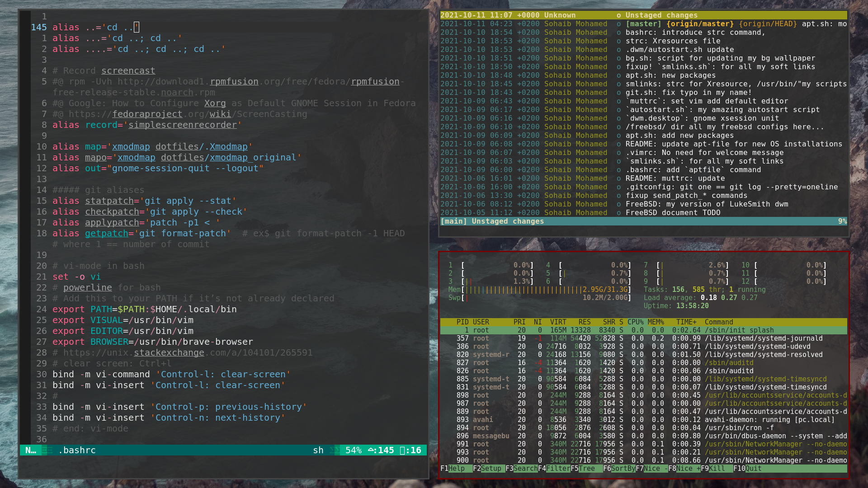
Task: Click the Unstaged changes commit graph marker
Action: coord(619,15)
